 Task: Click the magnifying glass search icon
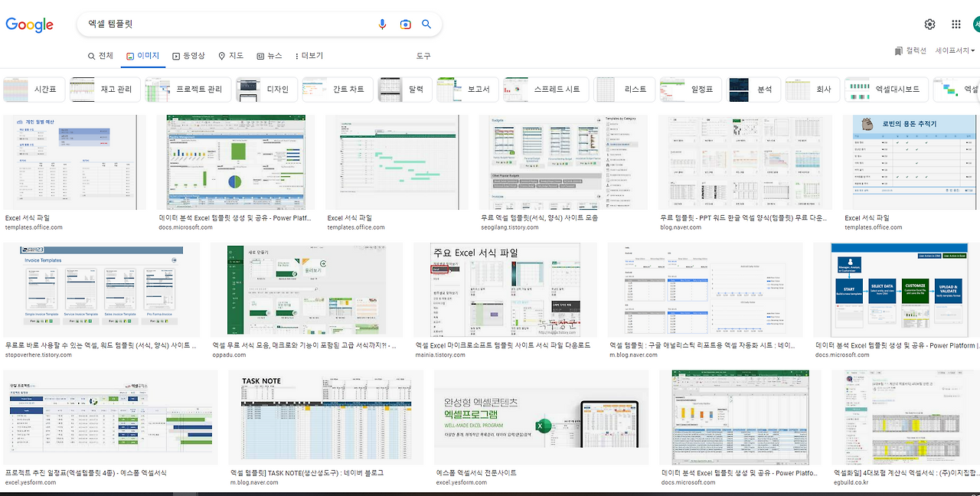426,24
